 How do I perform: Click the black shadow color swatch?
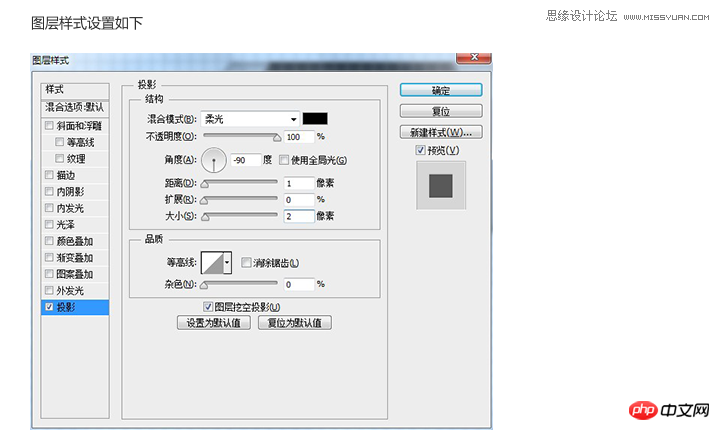(x=315, y=119)
